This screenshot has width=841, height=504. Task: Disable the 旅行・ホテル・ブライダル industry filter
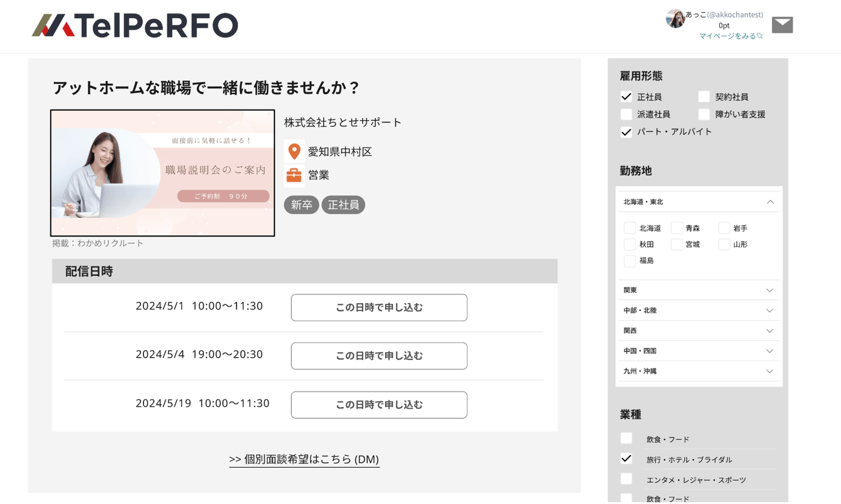point(626,459)
